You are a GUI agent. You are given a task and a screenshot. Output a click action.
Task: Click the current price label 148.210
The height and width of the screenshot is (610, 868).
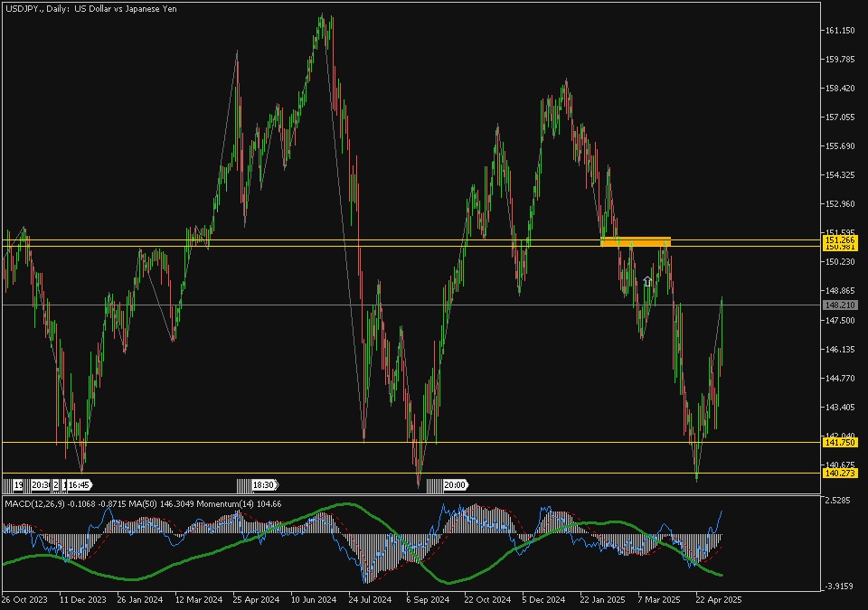(840, 305)
